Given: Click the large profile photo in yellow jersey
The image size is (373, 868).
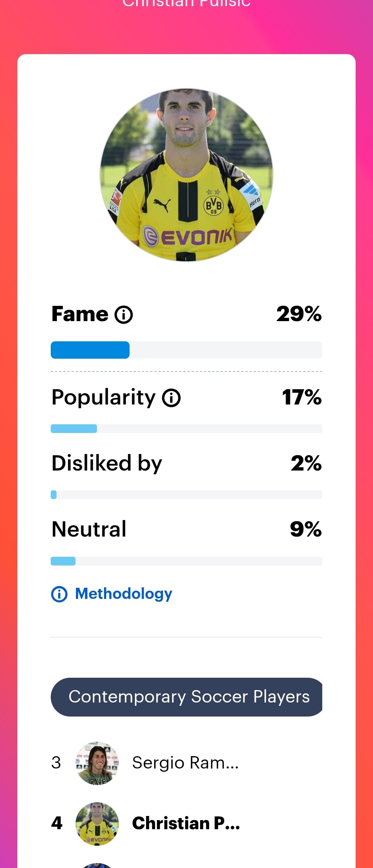Looking at the screenshot, I should (x=186, y=175).
